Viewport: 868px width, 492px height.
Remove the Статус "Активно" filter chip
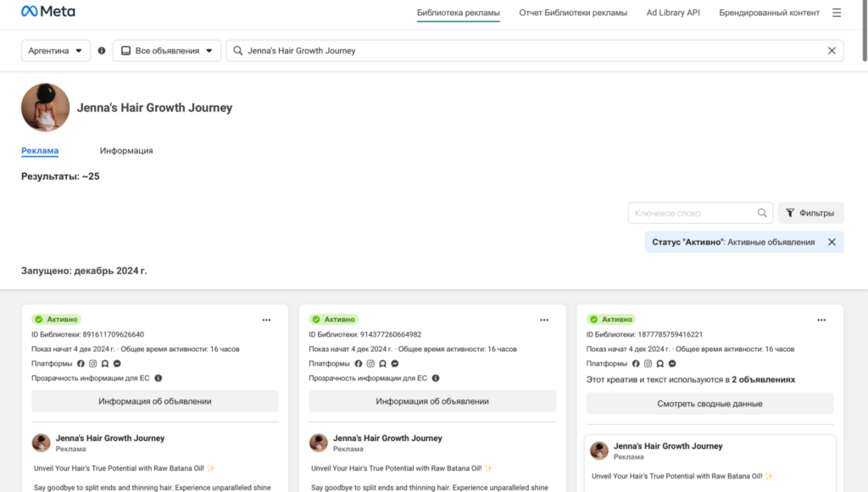tap(832, 242)
